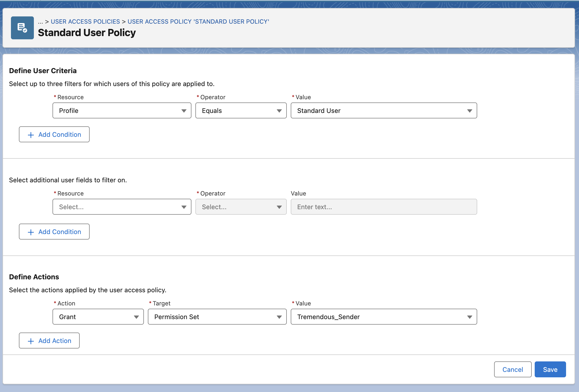Image resolution: width=579 pixels, height=392 pixels.
Task: Open the 'Standard User Policy' breadcrumb link
Action: [198, 22]
